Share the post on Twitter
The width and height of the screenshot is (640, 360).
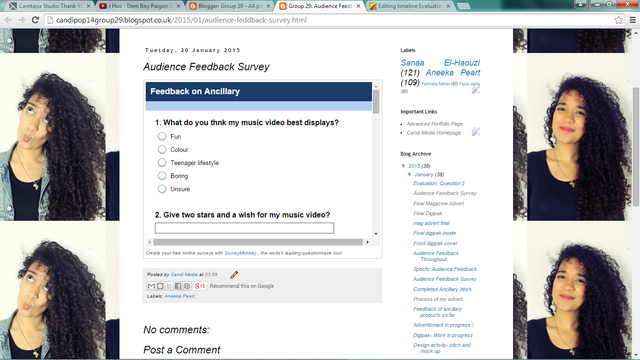point(169,286)
